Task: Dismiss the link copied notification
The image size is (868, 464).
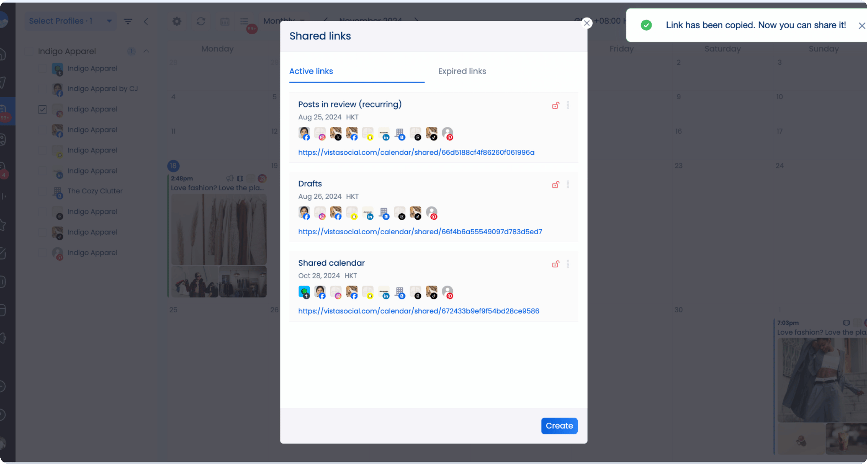Action: click(x=862, y=26)
